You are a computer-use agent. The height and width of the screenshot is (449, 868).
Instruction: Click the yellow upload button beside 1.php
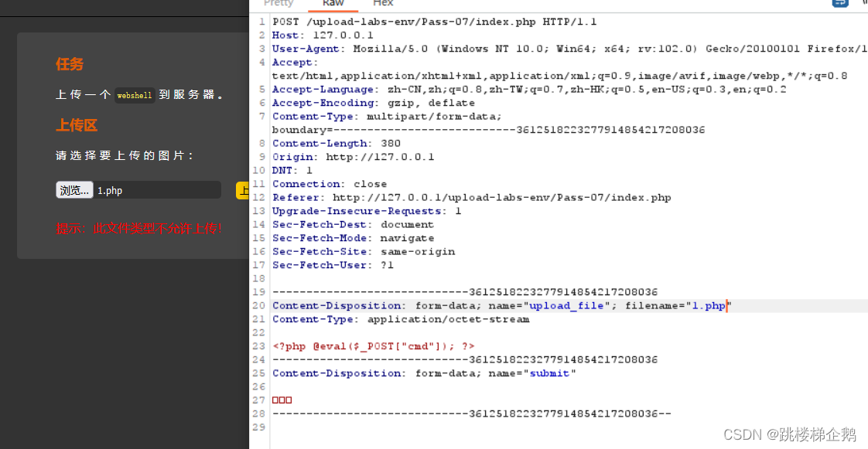(x=242, y=190)
